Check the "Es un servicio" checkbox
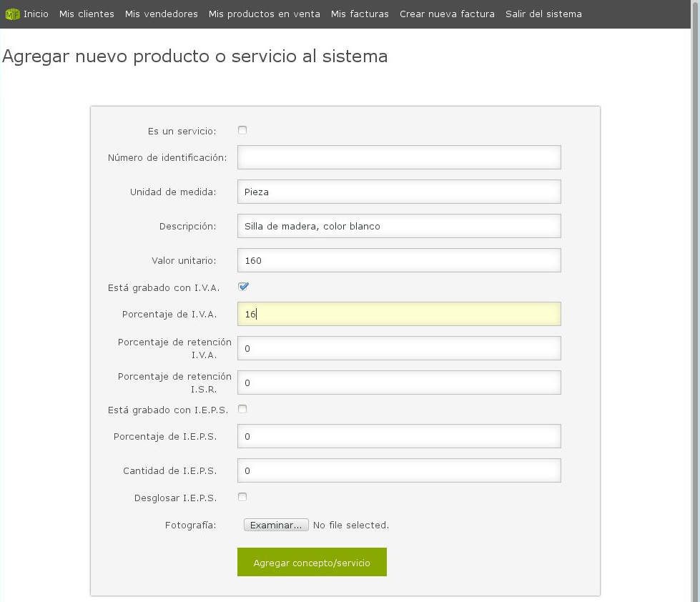The height and width of the screenshot is (602, 700). (x=242, y=130)
